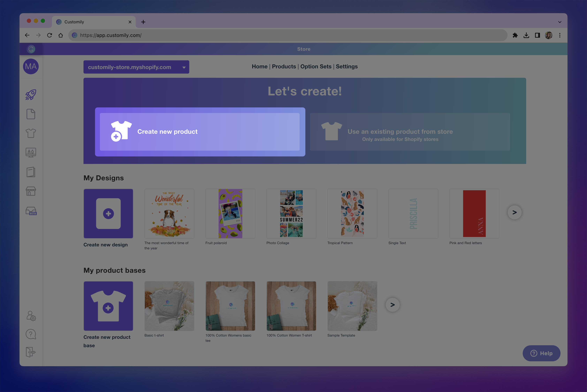Log out using the exit door icon
Image resolution: width=587 pixels, height=392 pixels.
[31, 352]
